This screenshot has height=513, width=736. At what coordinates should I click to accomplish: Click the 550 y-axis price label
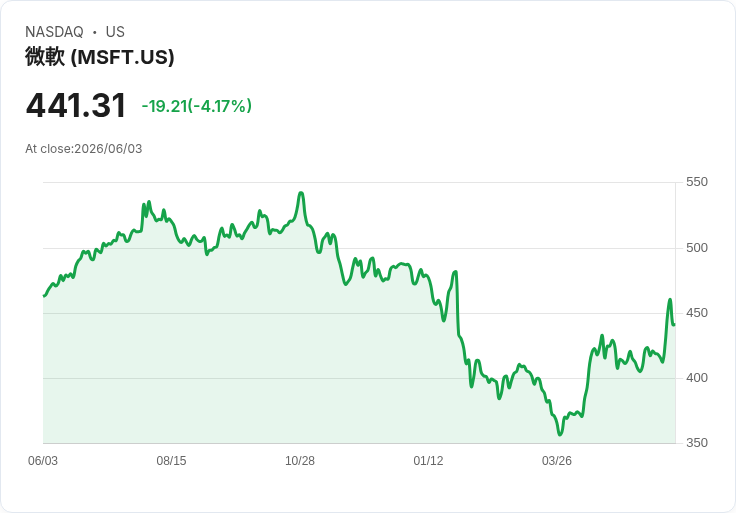coord(697,182)
